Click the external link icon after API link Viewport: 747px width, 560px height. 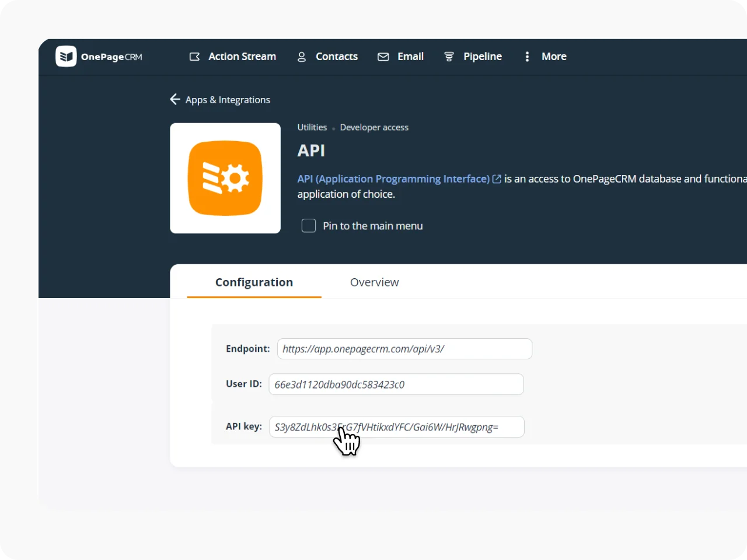tap(497, 179)
